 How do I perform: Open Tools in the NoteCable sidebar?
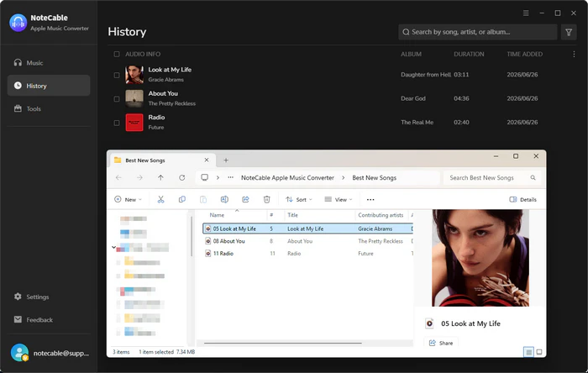(x=49, y=108)
